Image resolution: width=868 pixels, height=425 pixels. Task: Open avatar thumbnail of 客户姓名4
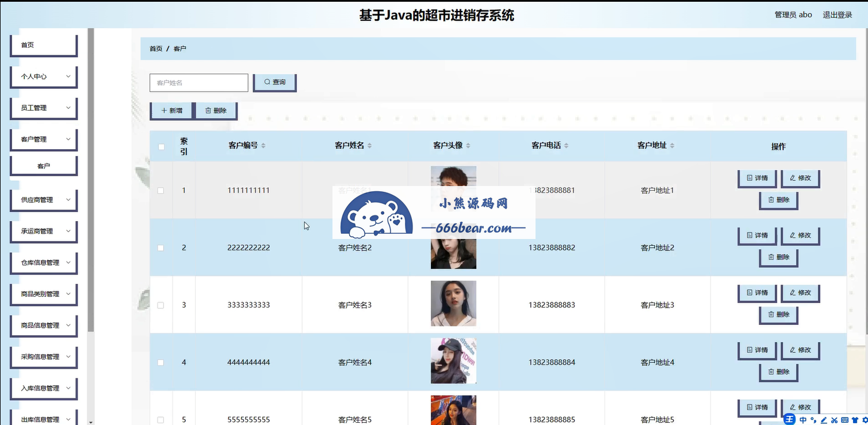[453, 361]
